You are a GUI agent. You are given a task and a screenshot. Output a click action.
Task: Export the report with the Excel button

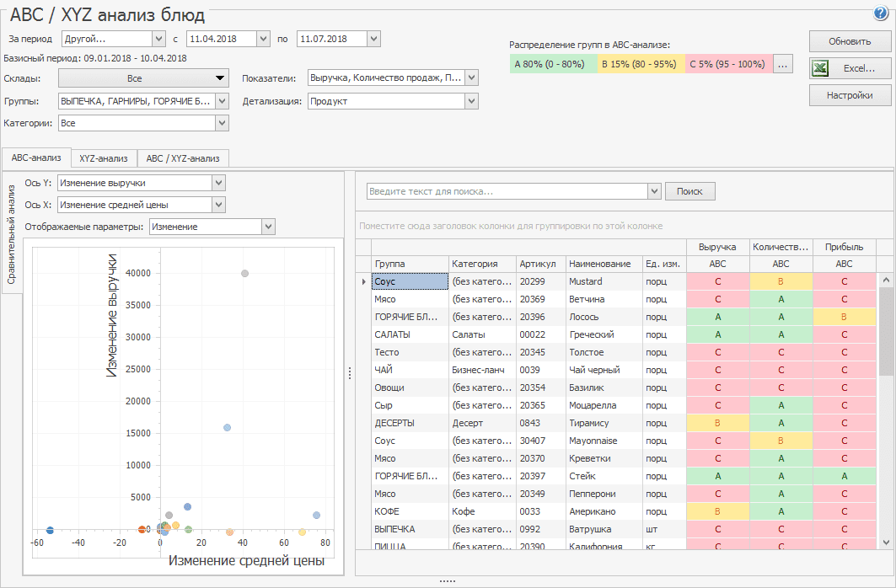[x=850, y=68]
